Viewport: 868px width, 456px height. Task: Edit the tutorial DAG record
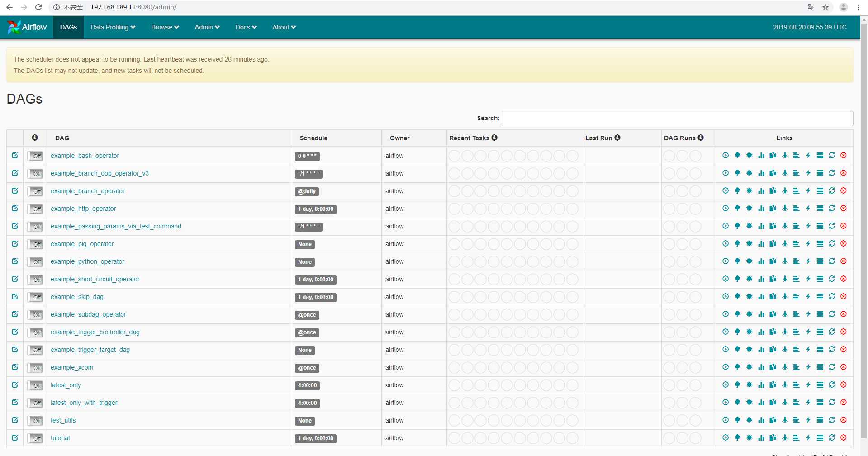[x=15, y=437]
